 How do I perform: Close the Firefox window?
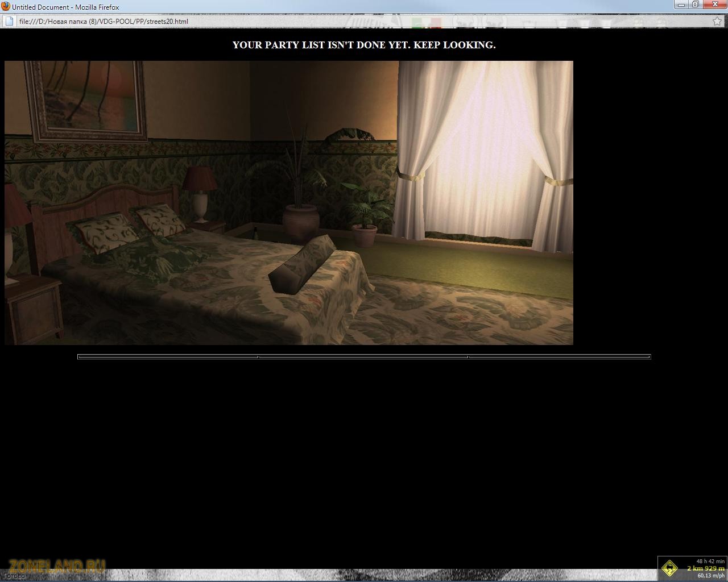pos(714,4)
